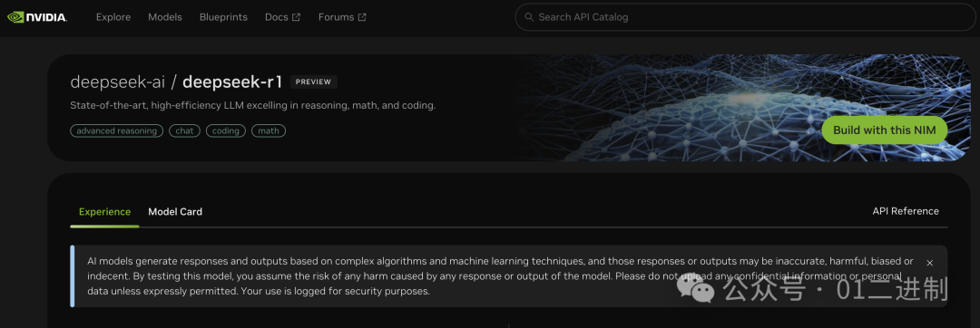Open the API Reference link
The height and width of the screenshot is (328, 980).
pos(906,211)
